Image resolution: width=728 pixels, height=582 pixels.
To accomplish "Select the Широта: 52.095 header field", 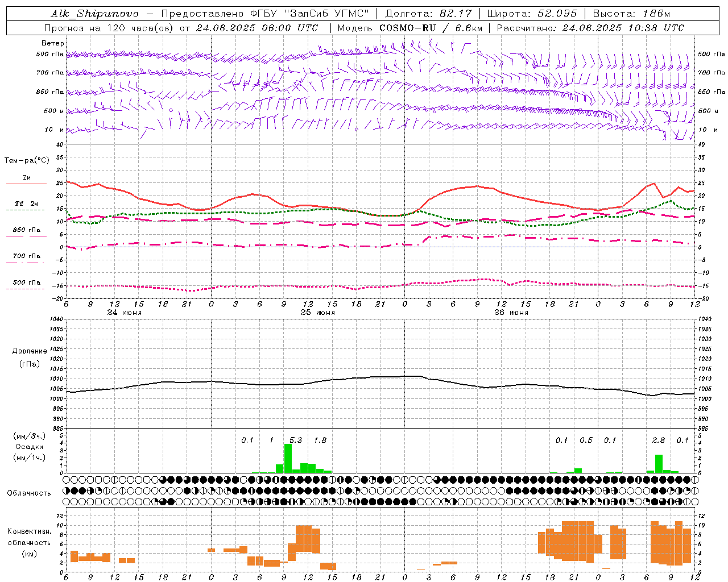I will click(x=532, y=14).
